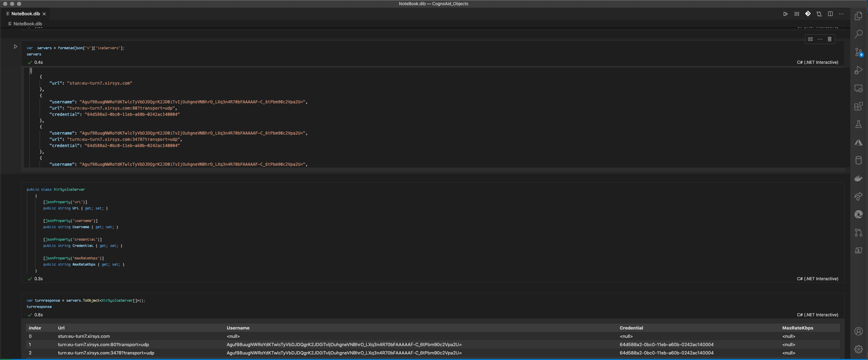Open the C# (.NET Interactive) kernel picker
Screen dimensions: 868x360
tap(817, 62)
